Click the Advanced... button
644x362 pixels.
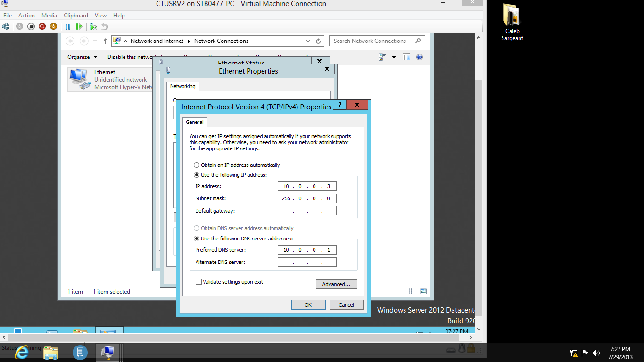point(337,284)
